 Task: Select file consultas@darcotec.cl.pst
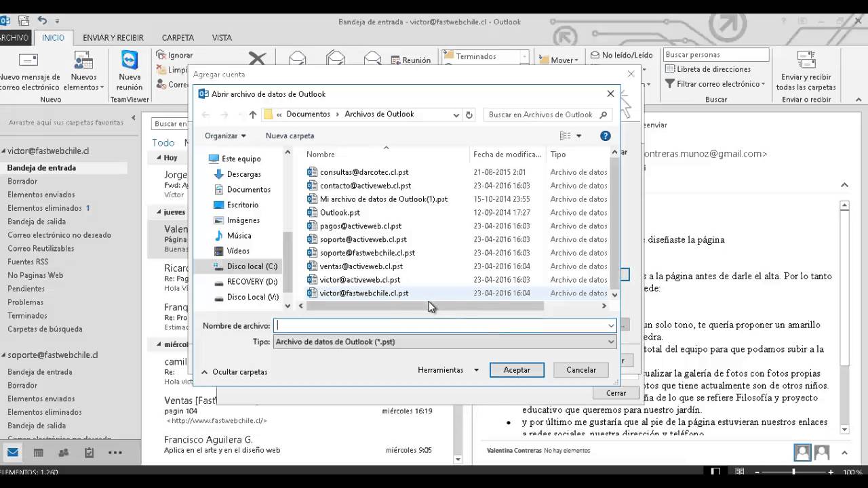click(364, 172)
